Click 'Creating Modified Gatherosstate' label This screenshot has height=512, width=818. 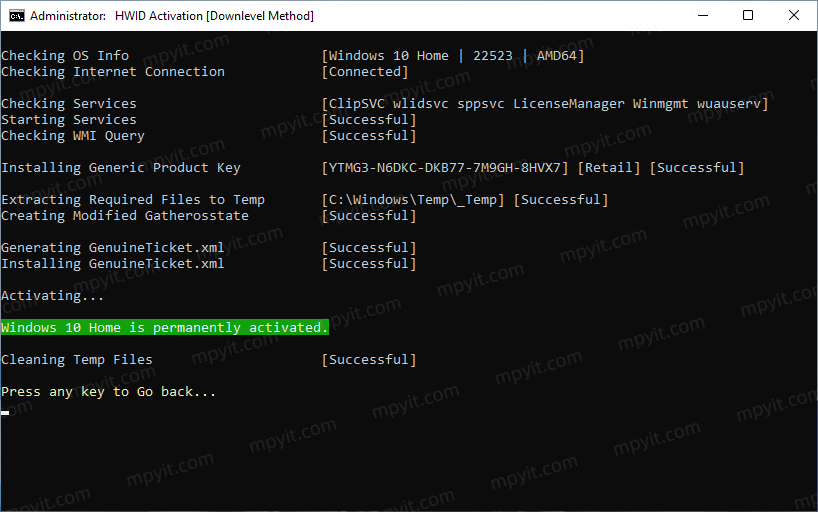(x=125, y=216)
